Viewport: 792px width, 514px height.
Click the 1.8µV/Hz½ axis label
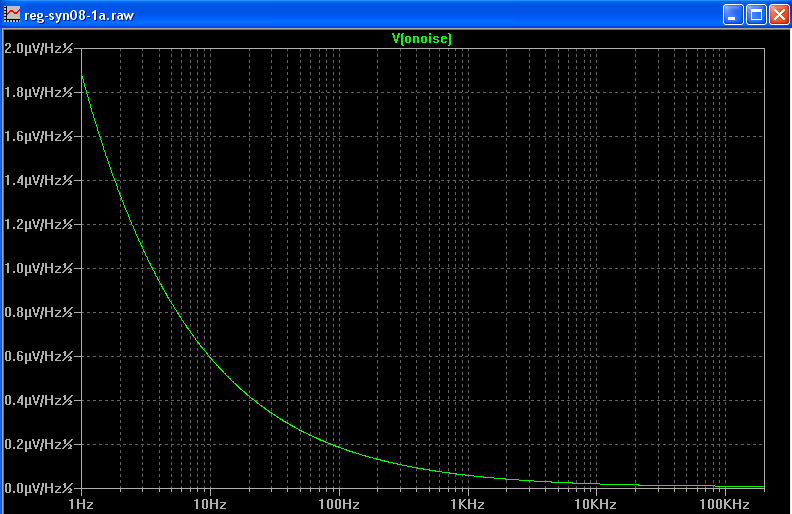[38, 92]
